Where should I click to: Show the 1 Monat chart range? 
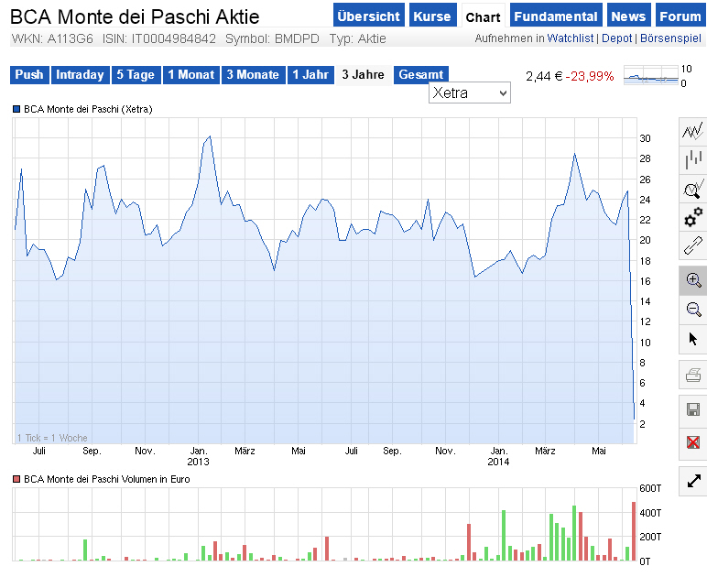click(191, 75)
